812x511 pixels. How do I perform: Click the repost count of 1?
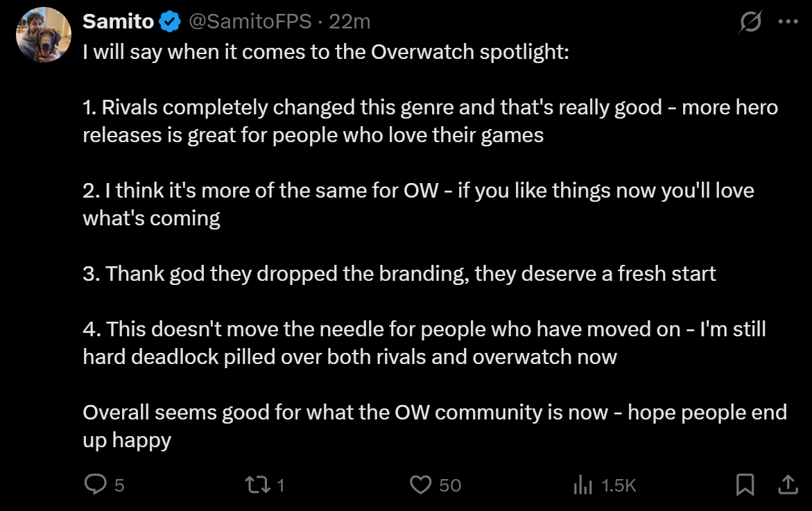click(x=281, y=485)
